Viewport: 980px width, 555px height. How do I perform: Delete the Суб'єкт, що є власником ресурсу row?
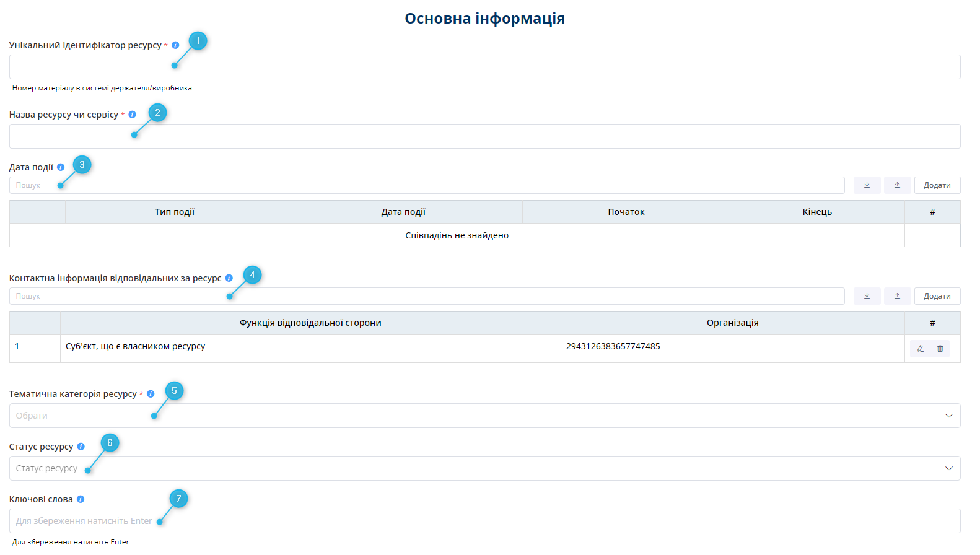pos(940,349)
